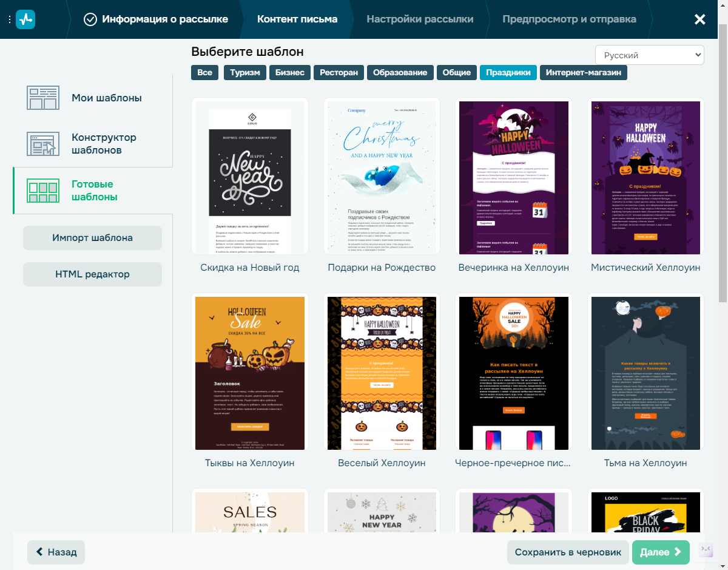The image size is (728, 570).
Task: Filter templates by Общие
Action: click(457, 72)
